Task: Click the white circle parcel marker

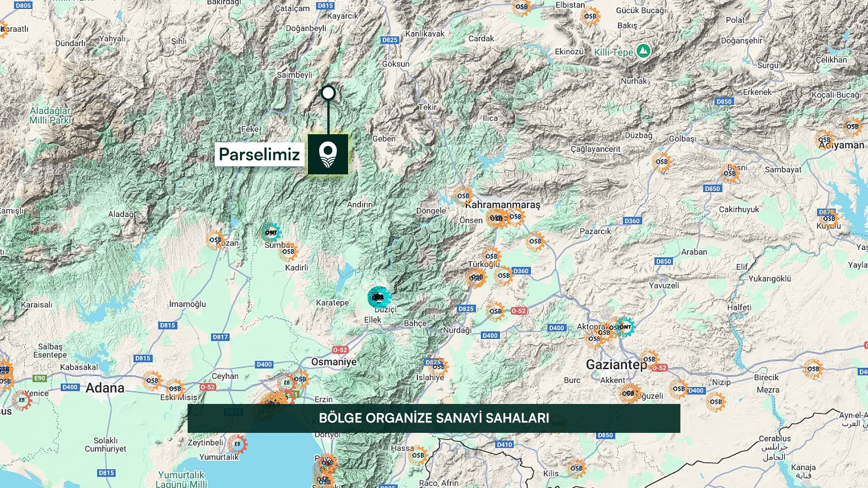Action: click(x=328, y=93)
